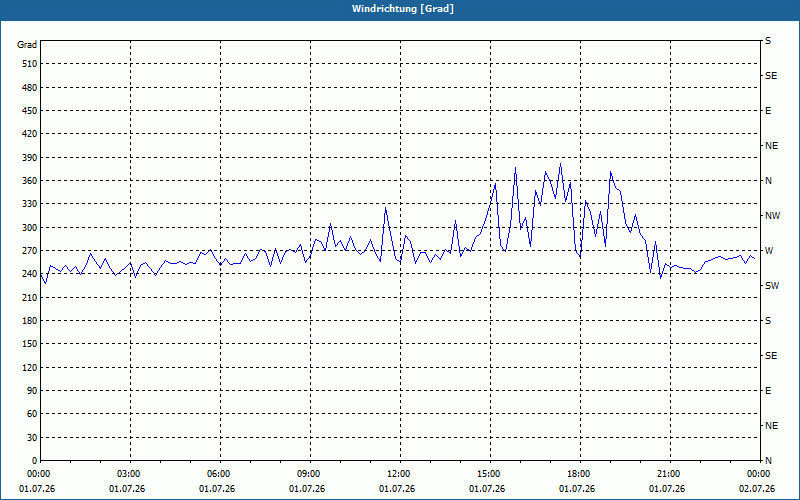Click the 510 axis tick label

(x=30, y=64)
